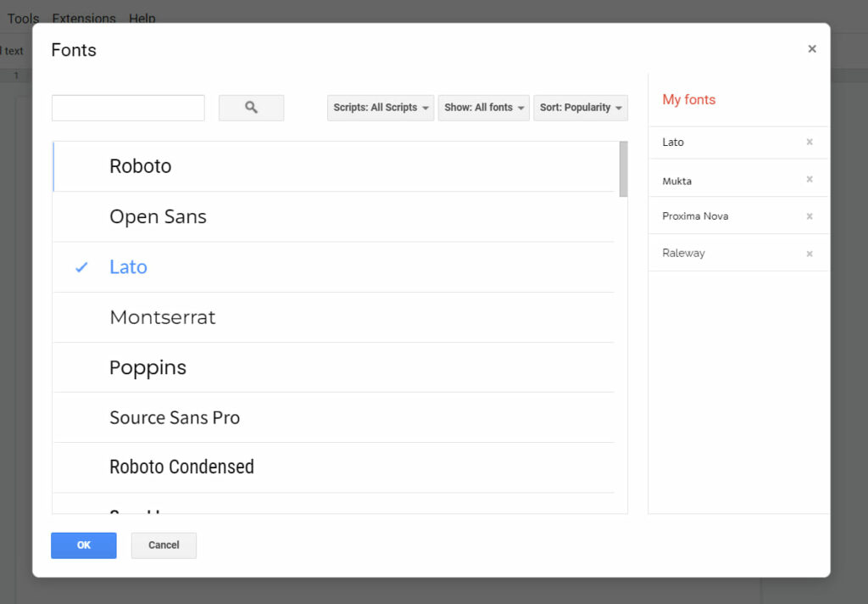
Task: Open the Help menu behind dialog
Action: point(142,19)
